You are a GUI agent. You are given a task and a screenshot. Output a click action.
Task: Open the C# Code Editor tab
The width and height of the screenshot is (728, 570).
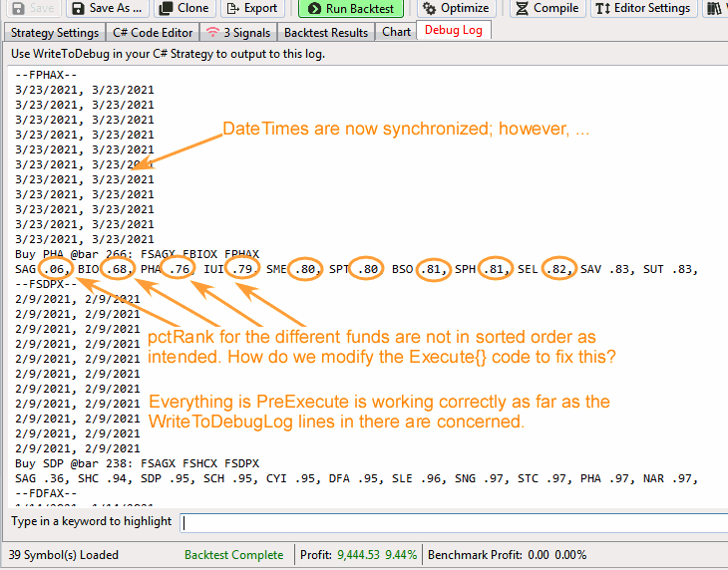(152, 32)
